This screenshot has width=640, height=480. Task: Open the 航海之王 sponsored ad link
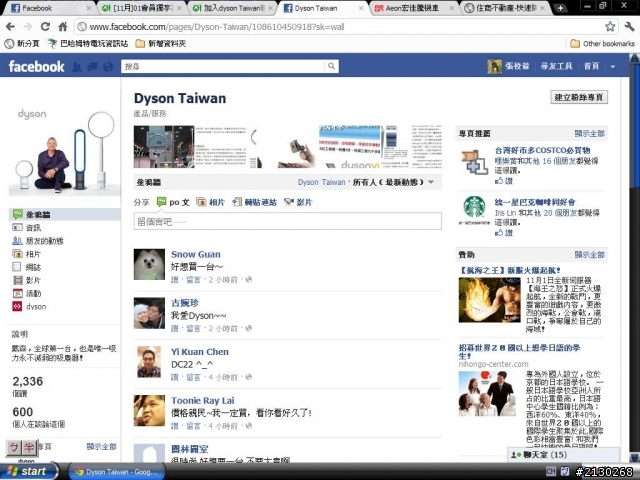(510, 270)
